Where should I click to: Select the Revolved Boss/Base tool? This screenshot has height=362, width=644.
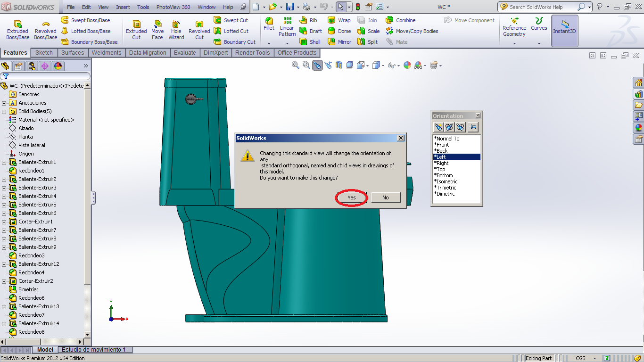(46, 30)
